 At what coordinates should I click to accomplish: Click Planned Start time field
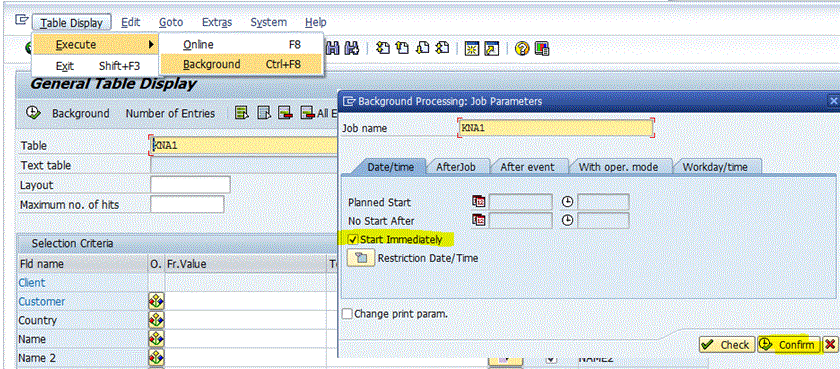[x=603, y=202]
